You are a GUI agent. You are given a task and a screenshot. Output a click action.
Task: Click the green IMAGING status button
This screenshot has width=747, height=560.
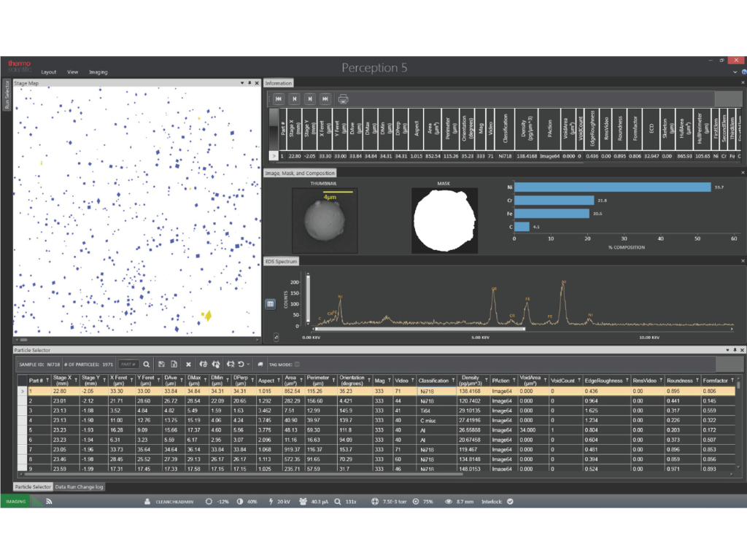click(16, 502)
